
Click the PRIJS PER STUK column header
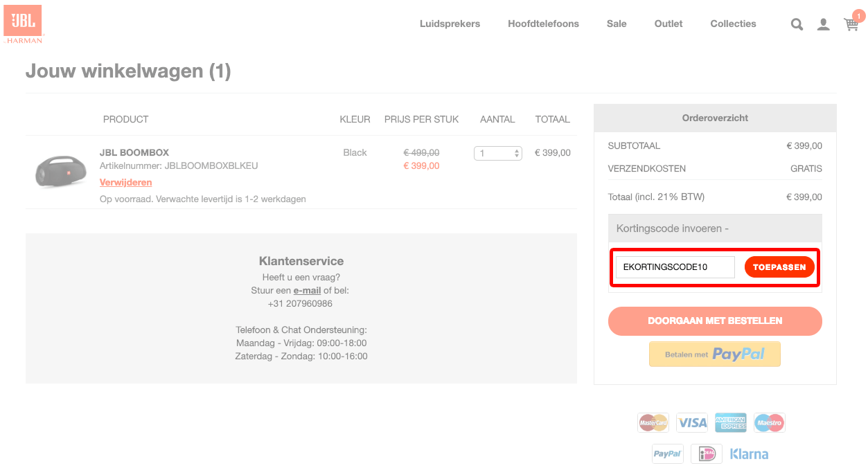point(422,119)
